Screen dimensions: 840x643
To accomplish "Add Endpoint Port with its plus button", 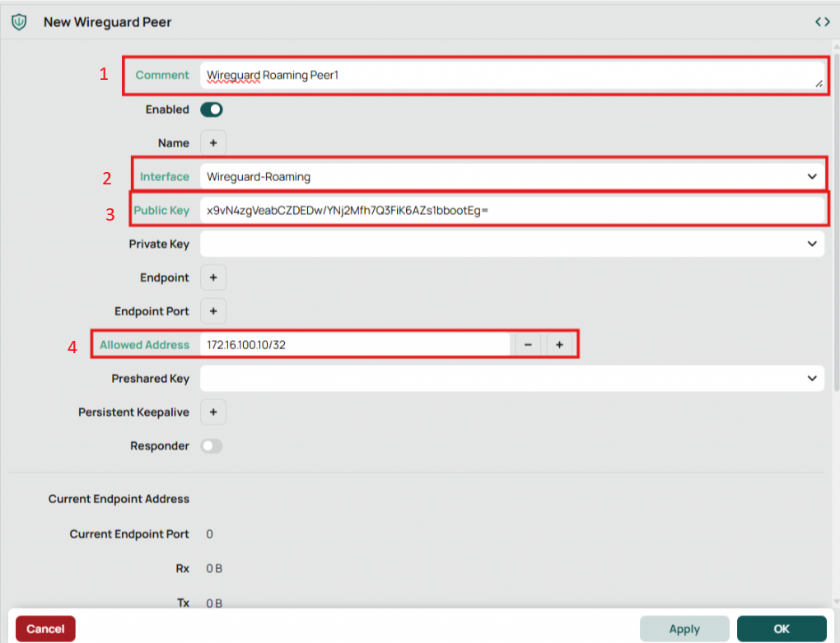I will pos(213,311).
